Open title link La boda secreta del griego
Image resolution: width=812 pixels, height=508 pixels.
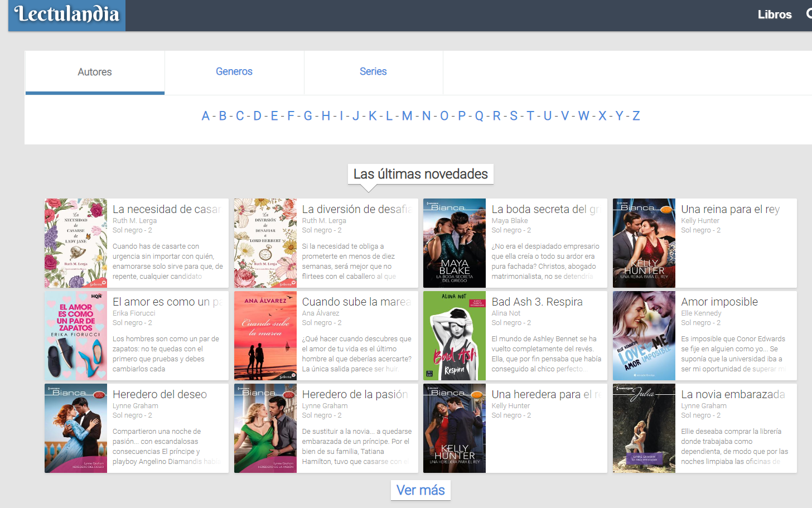[x=546, y=209]
